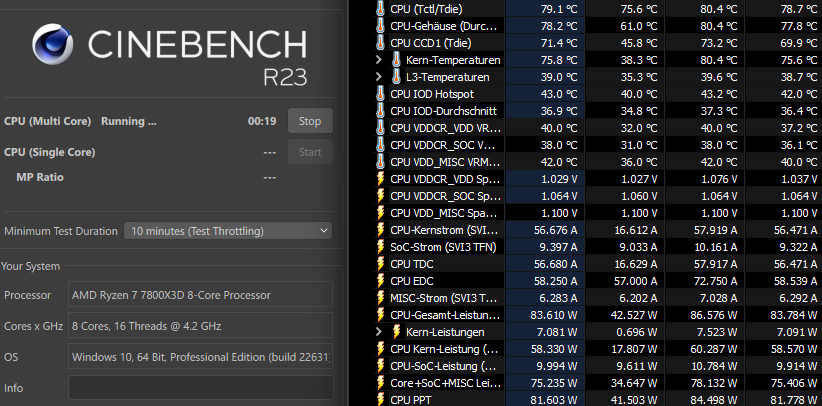The height and width of the screenshot is (406, 822).
Task: Click lightning icon of Kern-Leistungen
Action: coord(397,332)
